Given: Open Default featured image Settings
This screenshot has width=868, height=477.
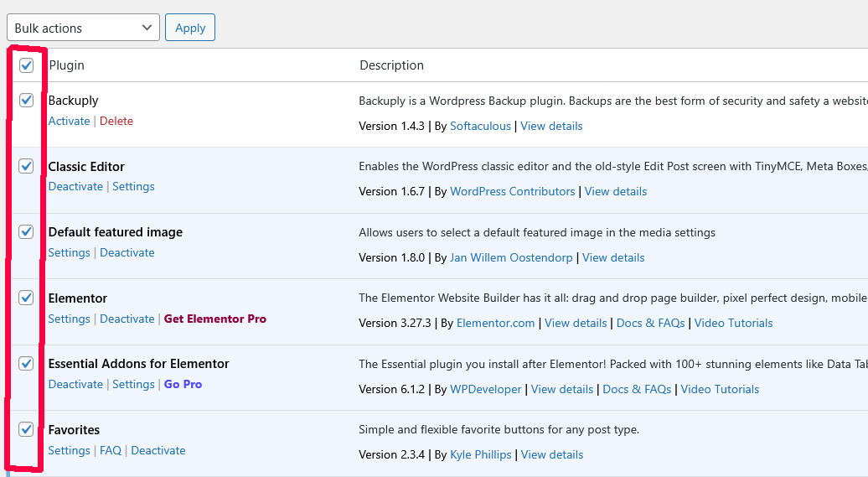Looking at the screenshot, I should [70, 252].
